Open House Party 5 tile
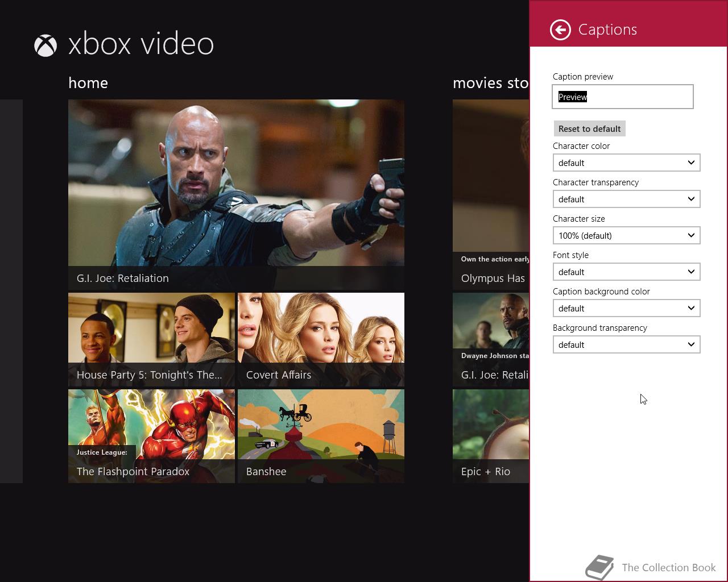 coord(151,340)
